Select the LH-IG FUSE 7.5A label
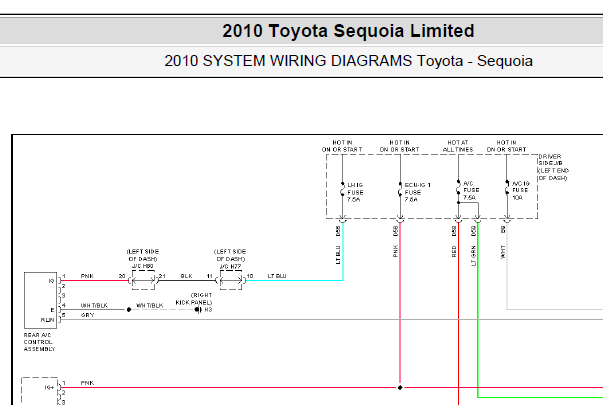The height and width of the screenshot is (405, 603). (x=355, y=192)
